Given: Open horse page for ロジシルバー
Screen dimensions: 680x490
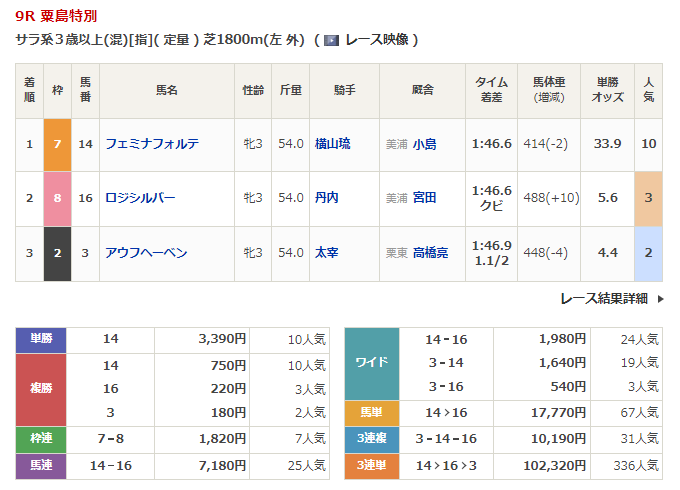Looking at the screenshot, I should 140,198.
